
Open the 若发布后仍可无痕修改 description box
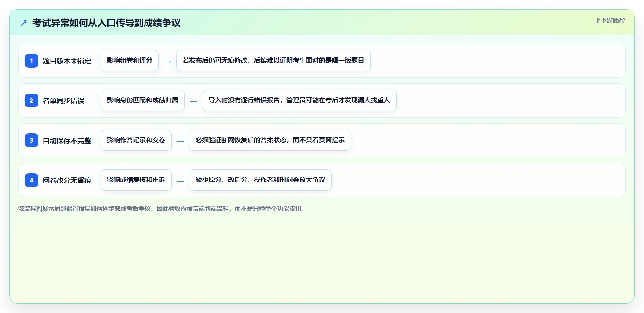273,61
